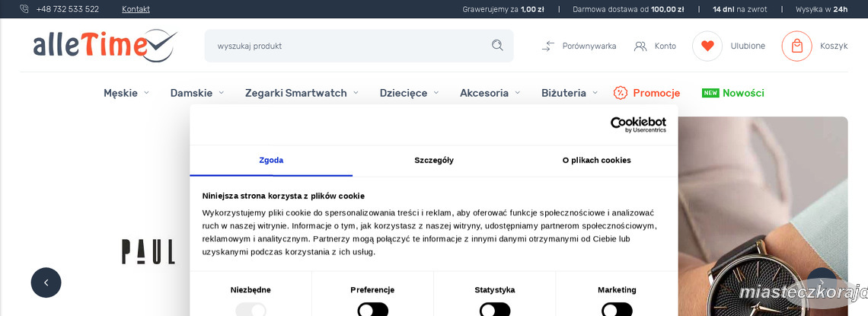Click the Niniejsza strona korzysta heading

coord(283,196)
